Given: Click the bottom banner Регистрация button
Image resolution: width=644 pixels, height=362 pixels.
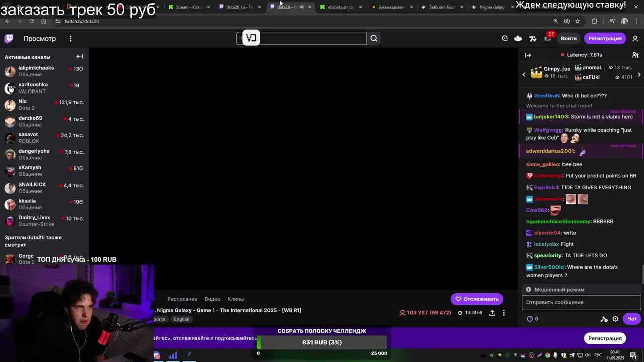Looking at the screenshot, I should pyautogui.click(x=605, y=338).
